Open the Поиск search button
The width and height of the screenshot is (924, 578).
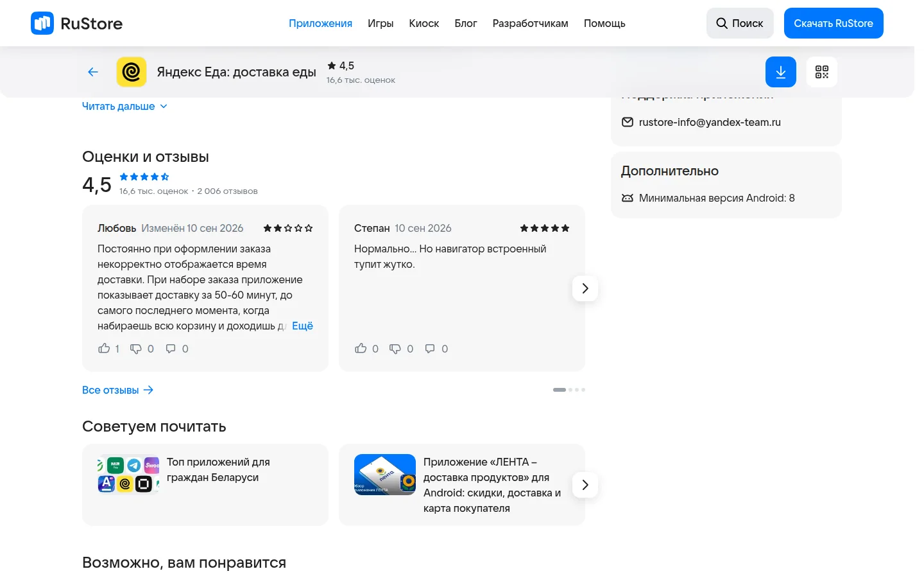point(740,23)
